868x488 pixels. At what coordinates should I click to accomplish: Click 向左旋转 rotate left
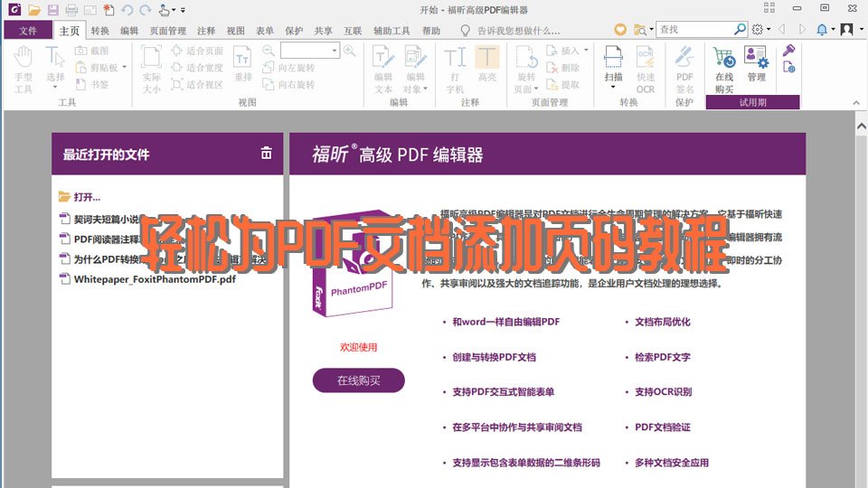point(289,68)
